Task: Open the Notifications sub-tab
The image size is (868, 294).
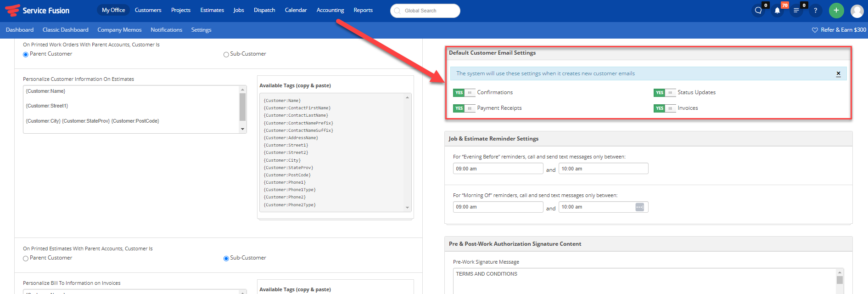Action: [x=166, y=30]
